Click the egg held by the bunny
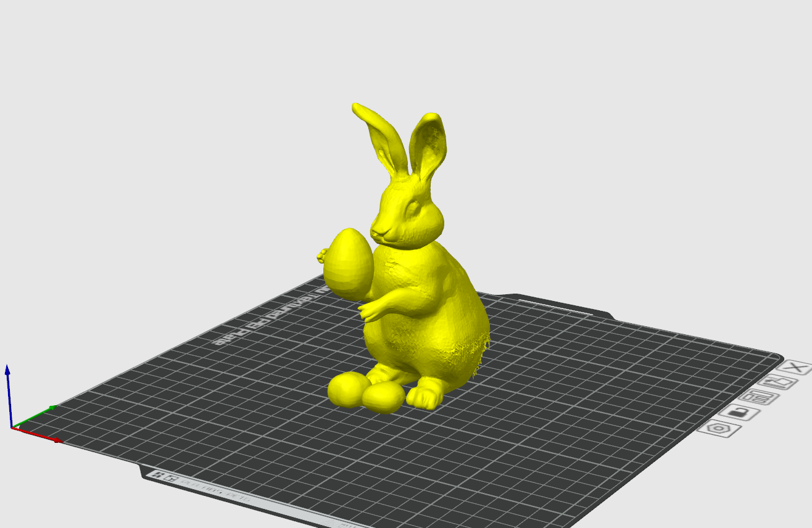The height and width of the screenshot is (528, 812). [348, 264]
